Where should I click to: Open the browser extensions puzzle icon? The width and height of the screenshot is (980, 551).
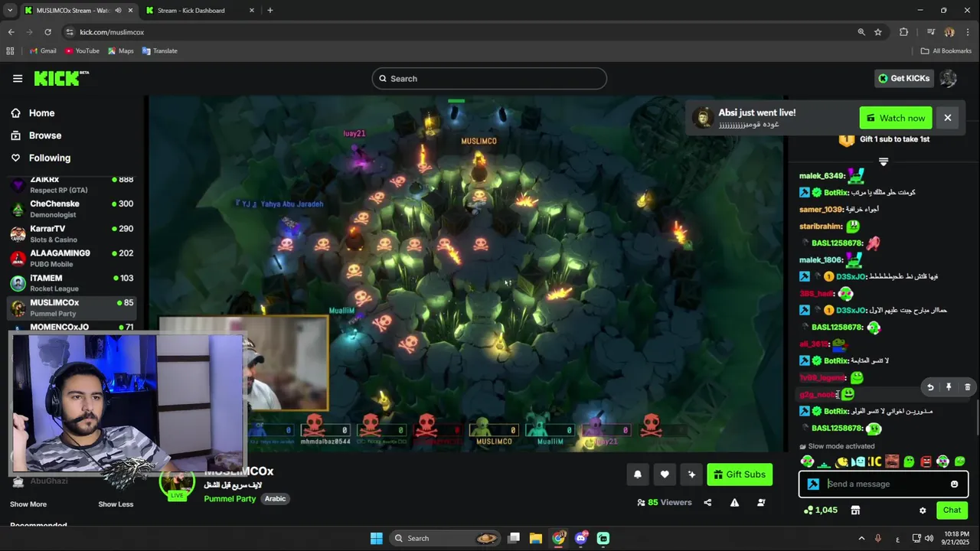(903, 32)
